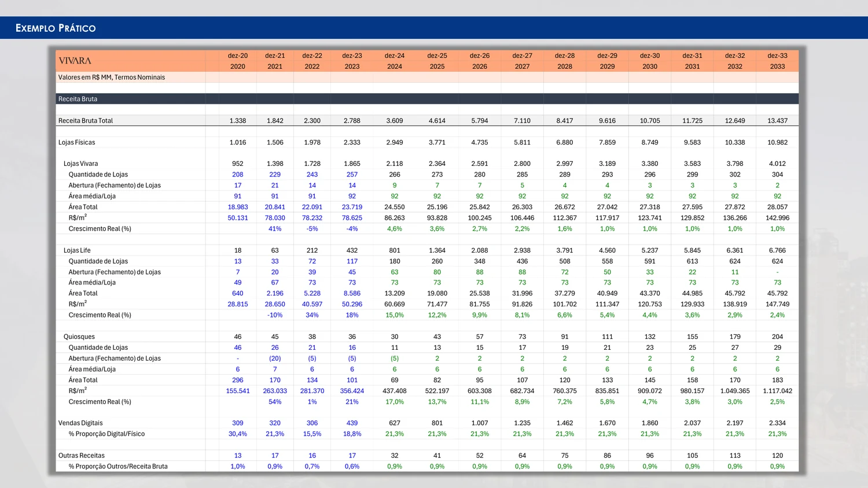The image size is (868, 488).
Task: Select the 'dez-28' column header
Action: (565, 56)
